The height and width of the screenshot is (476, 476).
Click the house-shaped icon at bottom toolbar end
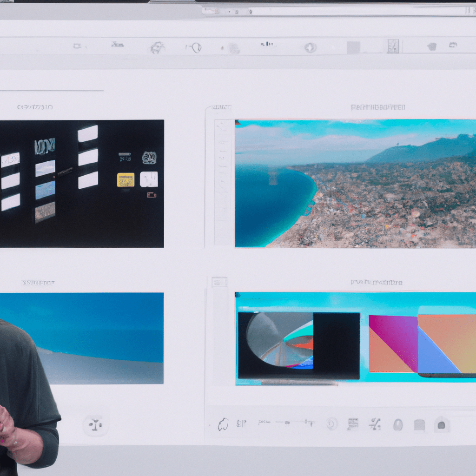tap(442, 424)
